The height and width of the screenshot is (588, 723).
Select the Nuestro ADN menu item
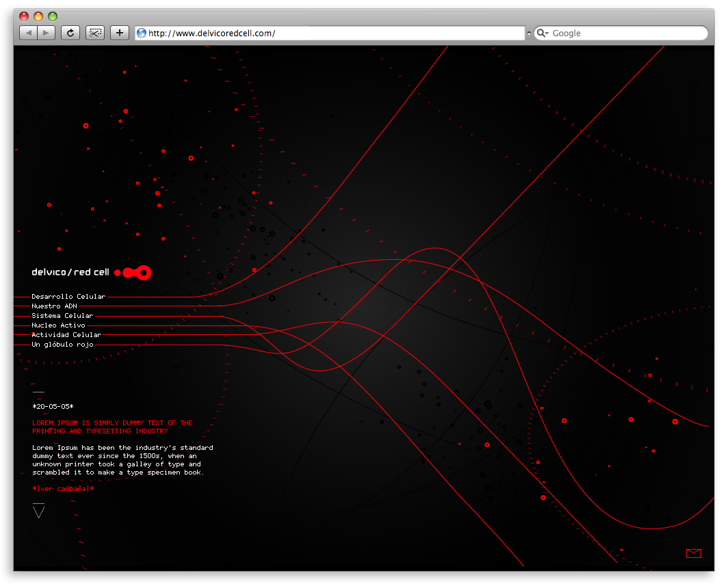click(54, 306)
